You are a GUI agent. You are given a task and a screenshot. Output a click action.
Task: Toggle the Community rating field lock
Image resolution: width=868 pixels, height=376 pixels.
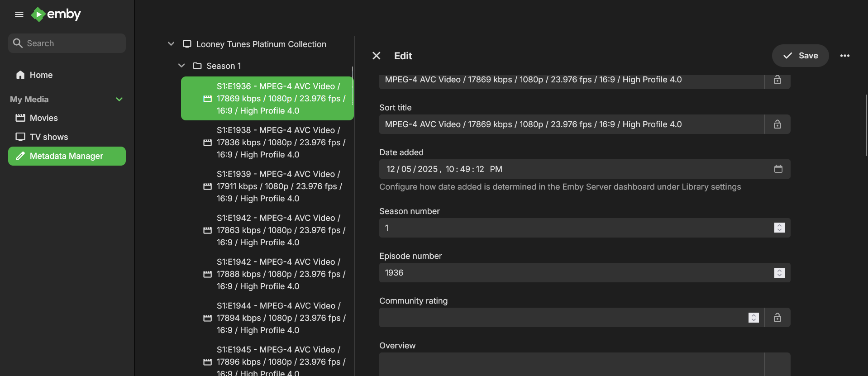[777, 318]
